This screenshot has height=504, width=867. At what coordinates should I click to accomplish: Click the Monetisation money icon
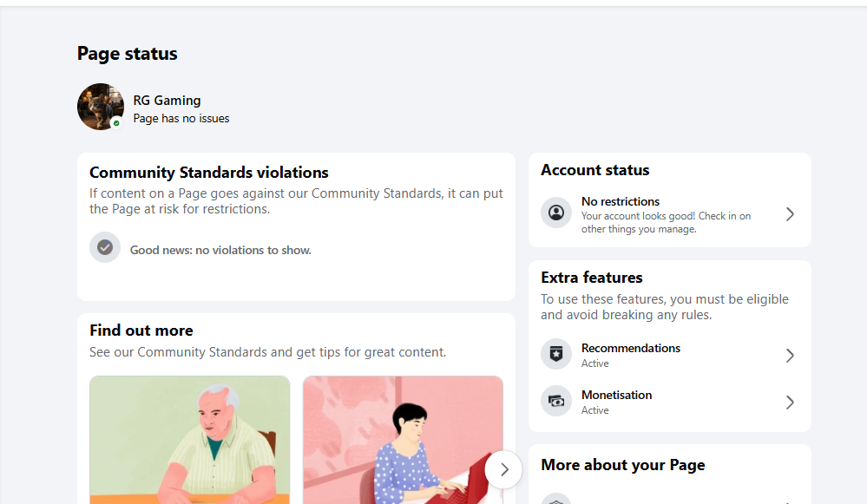(x=556, y=401)
